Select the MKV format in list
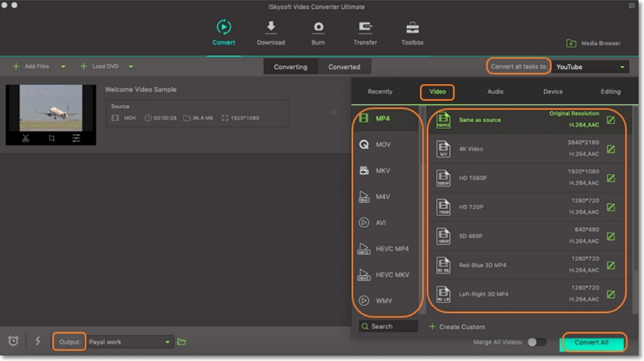 coord(383,170)
